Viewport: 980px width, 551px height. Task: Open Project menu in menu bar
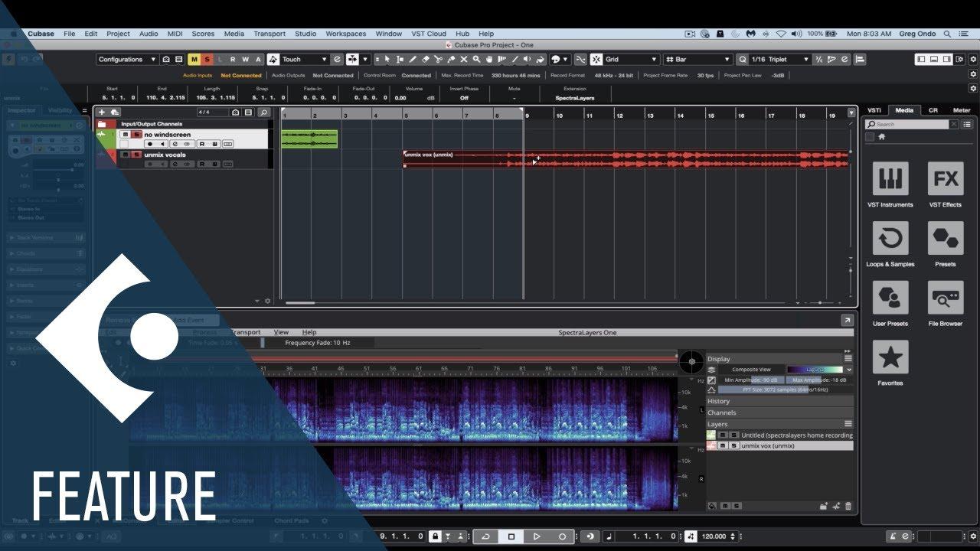pos(118,34)
